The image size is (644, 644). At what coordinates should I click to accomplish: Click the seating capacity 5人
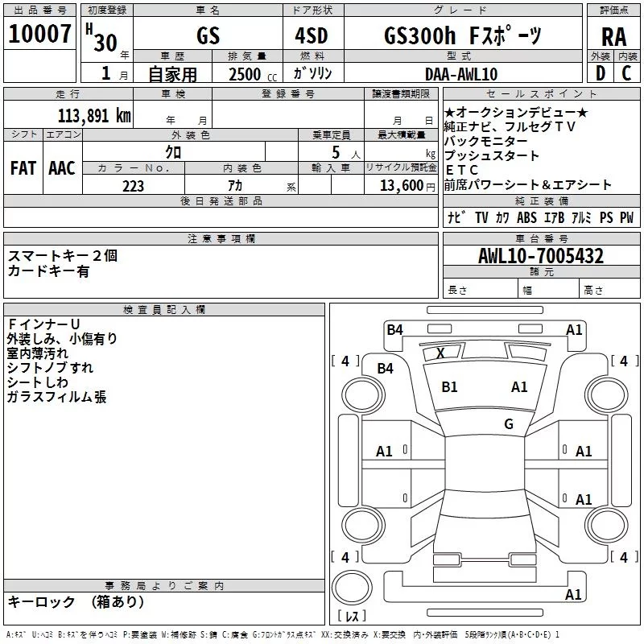pyautogui.click(x=346, y=153)
